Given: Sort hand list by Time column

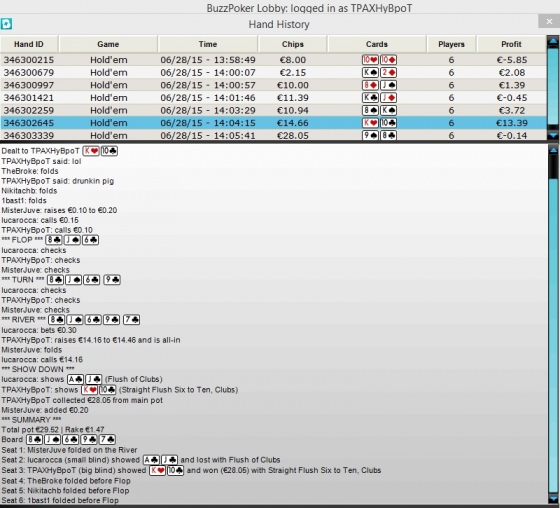Looking at the screenshot, I should tap(208, 44).
